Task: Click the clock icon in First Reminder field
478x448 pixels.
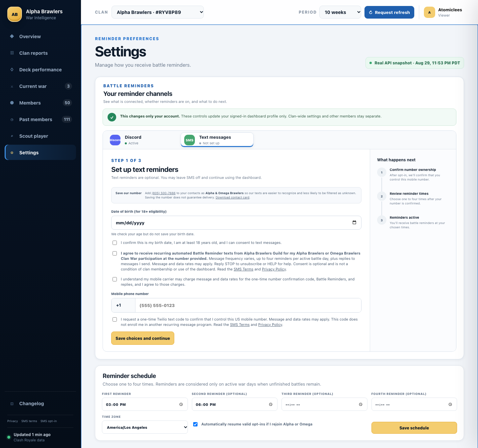Action: point(181,405)
